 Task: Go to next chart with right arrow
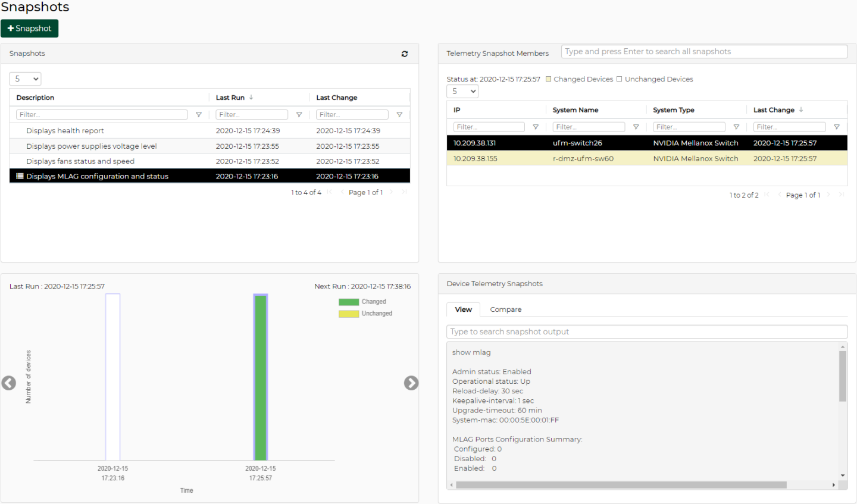411,383
